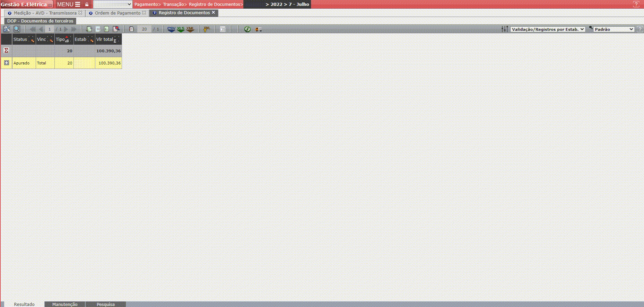The image size is (644, 307).
Task: Click the magnifying glass search icon
Action: [17, 29]
